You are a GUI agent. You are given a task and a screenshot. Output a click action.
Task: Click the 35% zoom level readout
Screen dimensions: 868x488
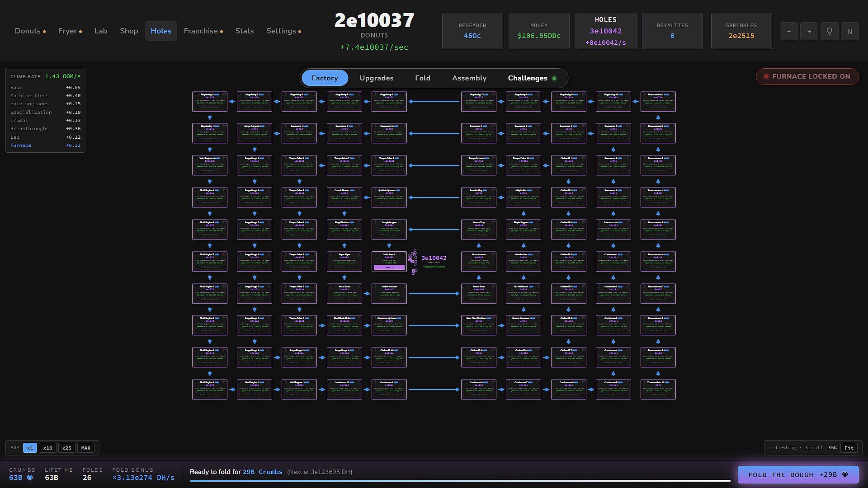point(832,448)
